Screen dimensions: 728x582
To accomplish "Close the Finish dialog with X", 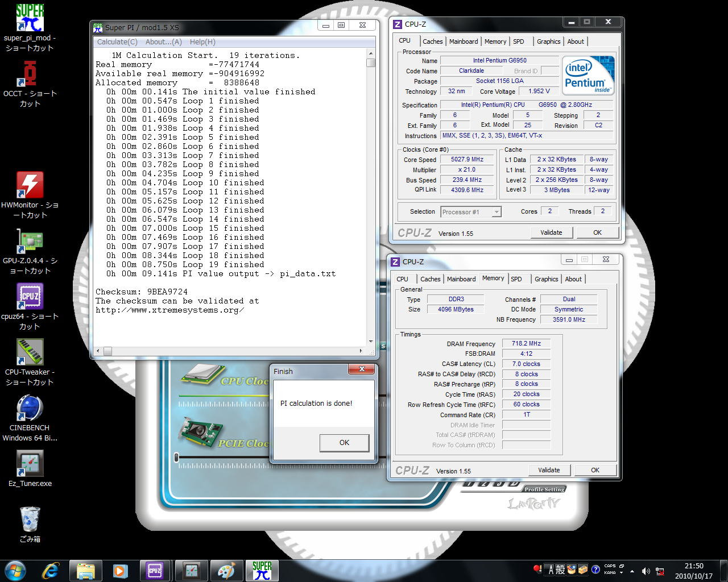I will (362, 369).
